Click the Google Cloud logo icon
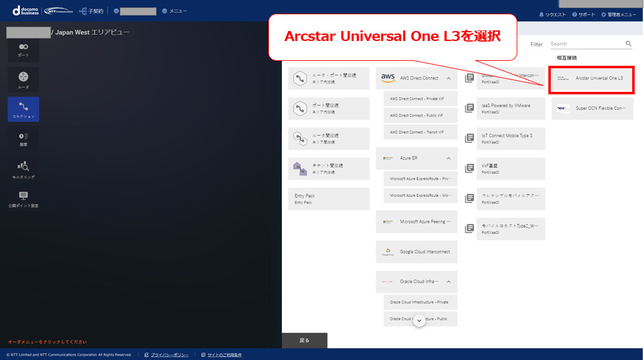 388,251
